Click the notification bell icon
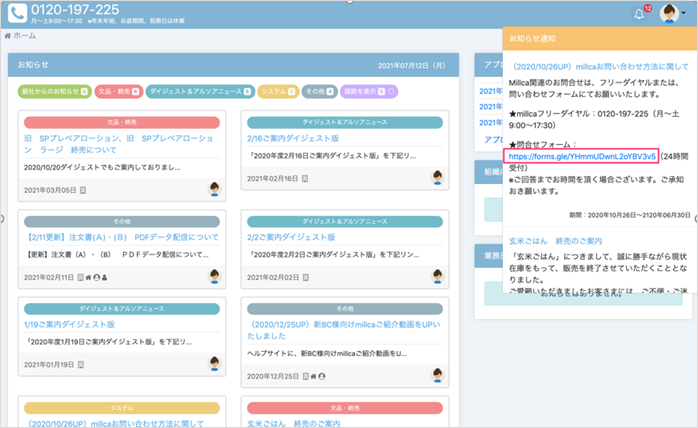698x428 pixels. coord(640,13)
